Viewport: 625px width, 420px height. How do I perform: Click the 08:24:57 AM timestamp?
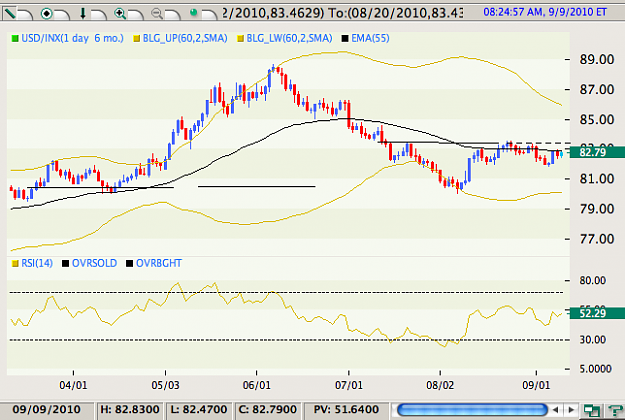point(545,12)
